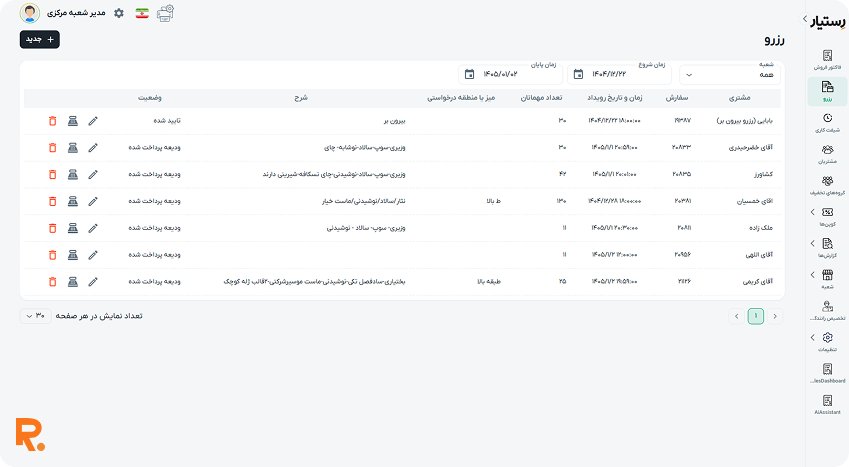Open the calendar for زمان شروع start date
Screen dimensions: 849x467
click(578, 74)
